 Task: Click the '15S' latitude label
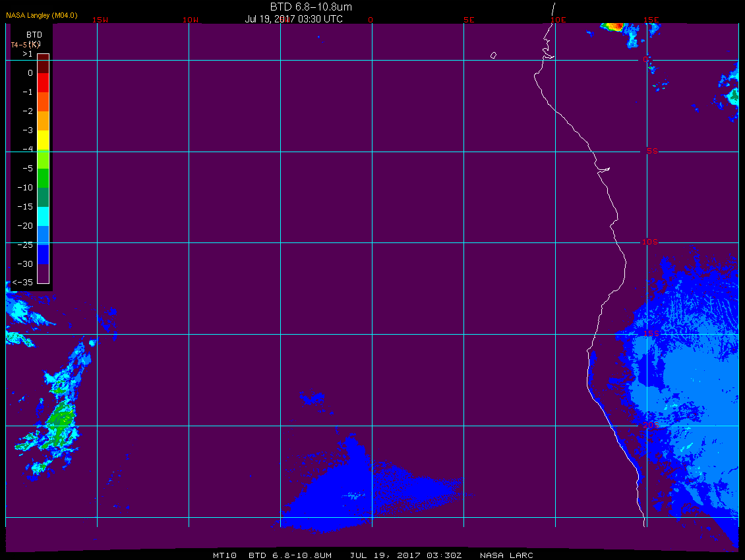651,333
